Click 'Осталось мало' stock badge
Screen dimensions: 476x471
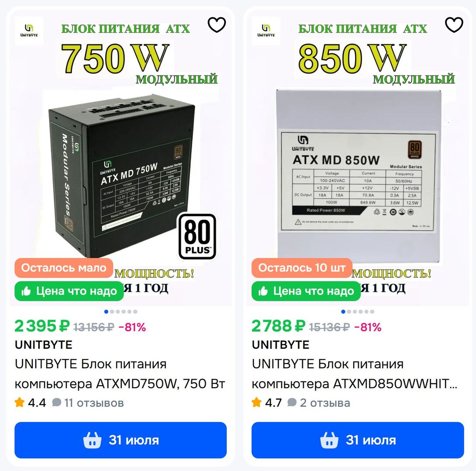(64, 268)
